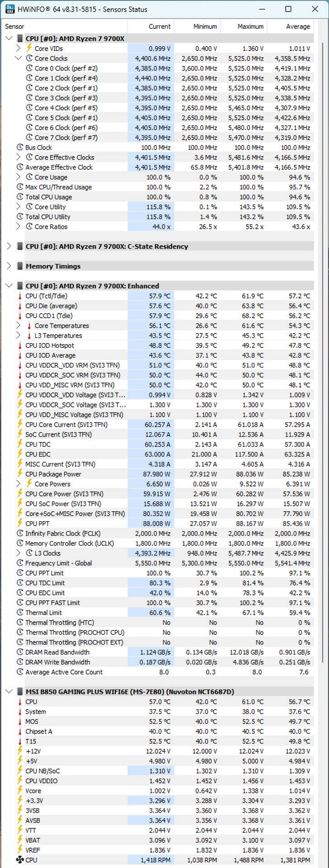The image size is (329, 868).
Task: Click the HWiNFO app icon in title bar
Action: tap(9, 9)
